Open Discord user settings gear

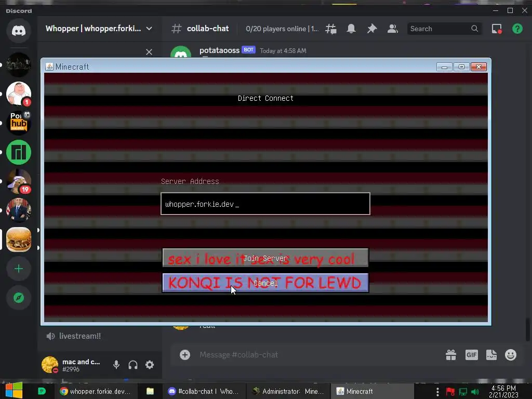point(150,365)
